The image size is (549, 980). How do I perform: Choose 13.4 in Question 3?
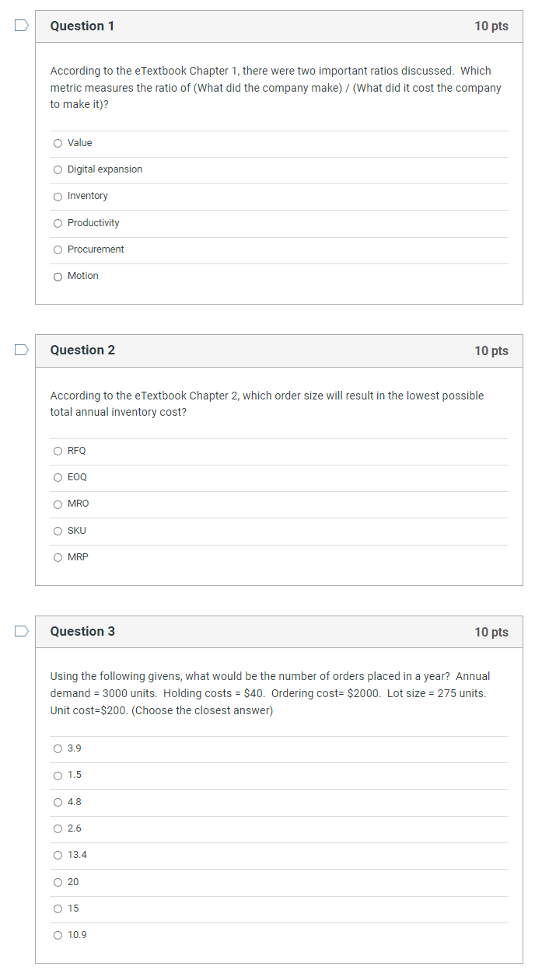click(58, 855)
